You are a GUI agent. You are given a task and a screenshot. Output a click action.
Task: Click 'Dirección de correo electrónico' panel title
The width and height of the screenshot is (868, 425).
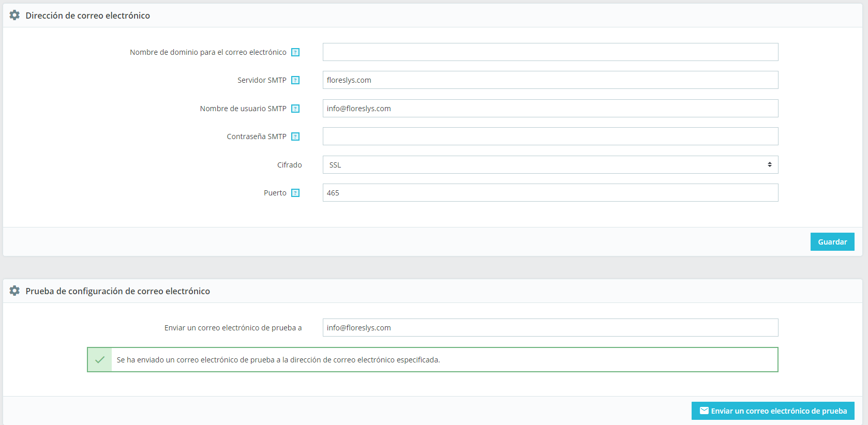point(88,16)
